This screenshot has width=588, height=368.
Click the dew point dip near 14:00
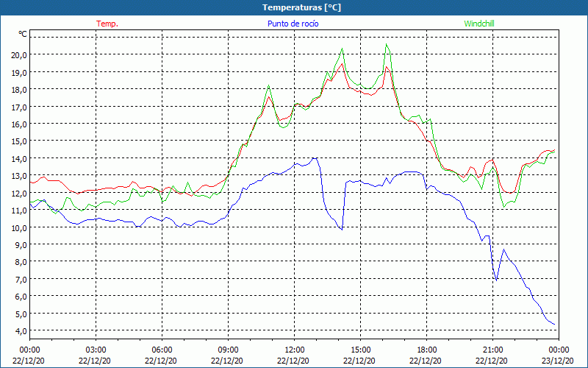click(342, 229)
